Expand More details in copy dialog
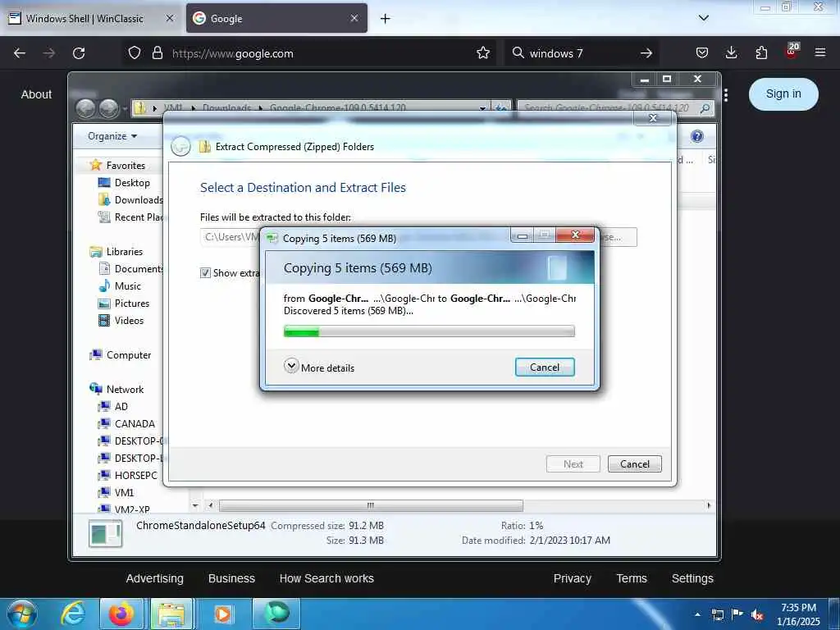 click(319, 367)
